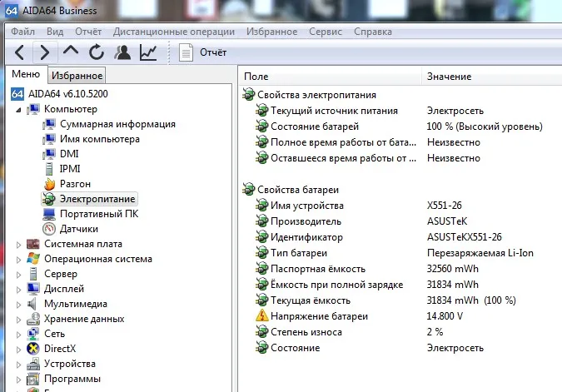Select the Степень износа row
The height and width of the screenshot is (392, 562).
pyautogui.click(x=400, y=332)
